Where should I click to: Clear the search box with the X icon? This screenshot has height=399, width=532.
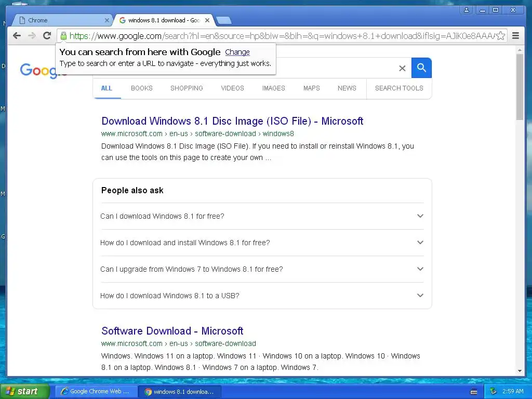[x=402, y=68]
